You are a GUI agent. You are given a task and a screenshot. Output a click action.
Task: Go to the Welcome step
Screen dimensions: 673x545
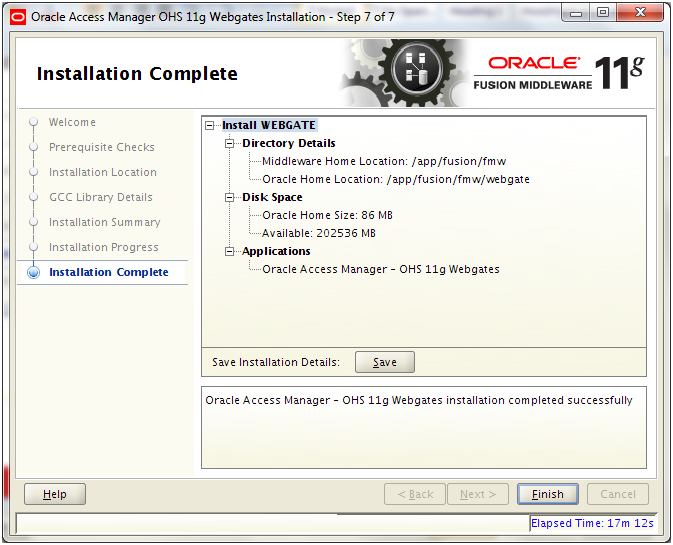point(72,122)
